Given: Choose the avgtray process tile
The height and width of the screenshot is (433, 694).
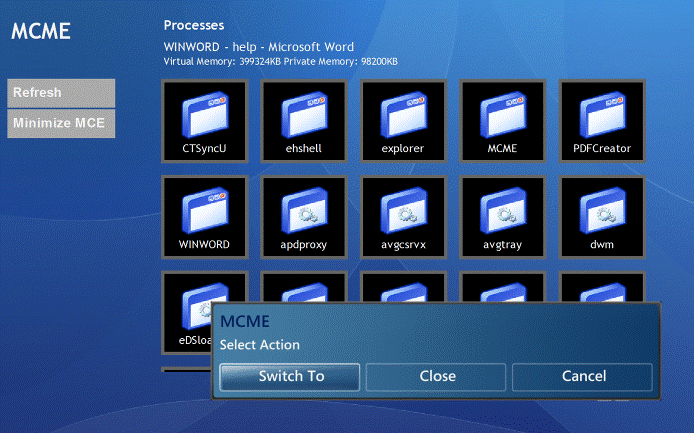Looking at the screenshot, I should pyautogui.click(x=503, y=217).
